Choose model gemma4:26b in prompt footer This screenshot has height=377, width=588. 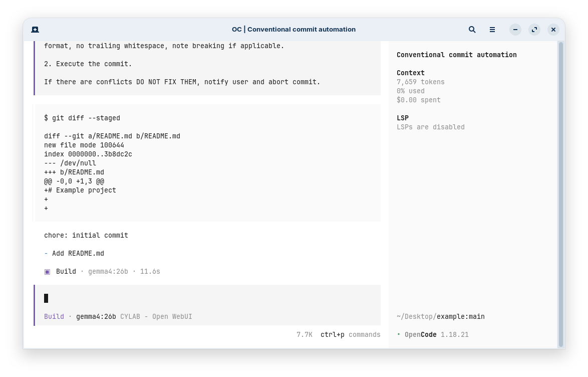pos(96,316)
